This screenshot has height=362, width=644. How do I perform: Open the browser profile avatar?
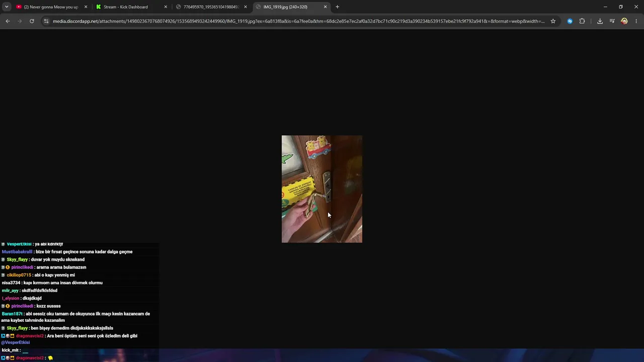(624, 21)
